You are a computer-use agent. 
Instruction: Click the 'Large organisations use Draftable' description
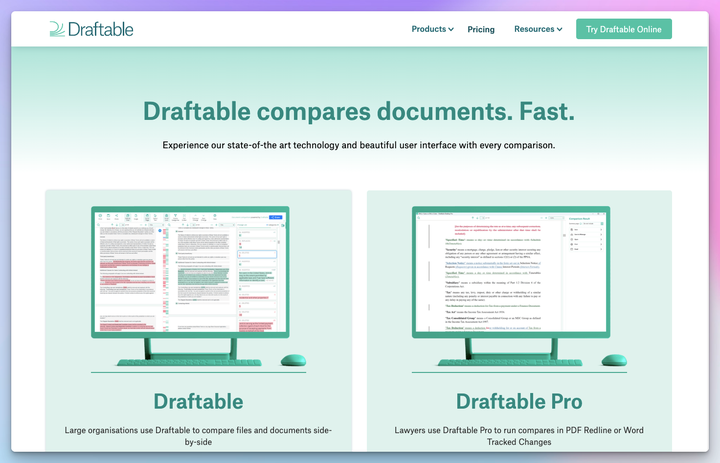pyautogui.click(x=198, y=436)
